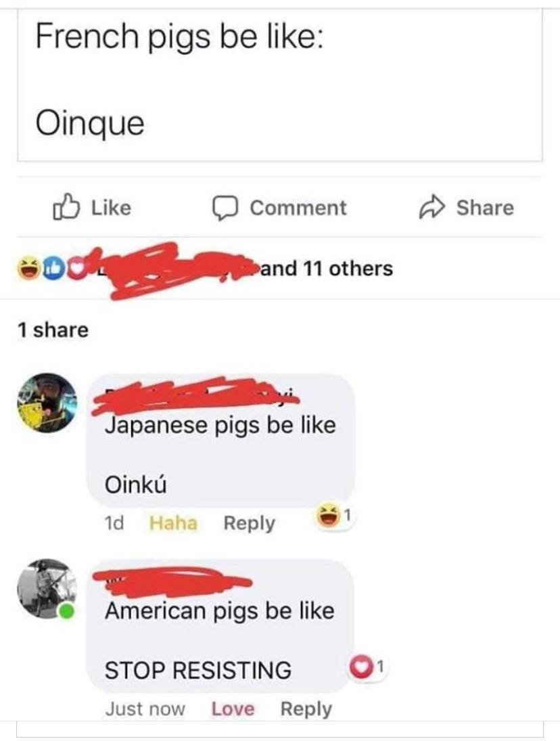Click the '1d' comment timestamp
Image resolution: width=560 pixels, height=741 pixels.
(x=114, y=523)
